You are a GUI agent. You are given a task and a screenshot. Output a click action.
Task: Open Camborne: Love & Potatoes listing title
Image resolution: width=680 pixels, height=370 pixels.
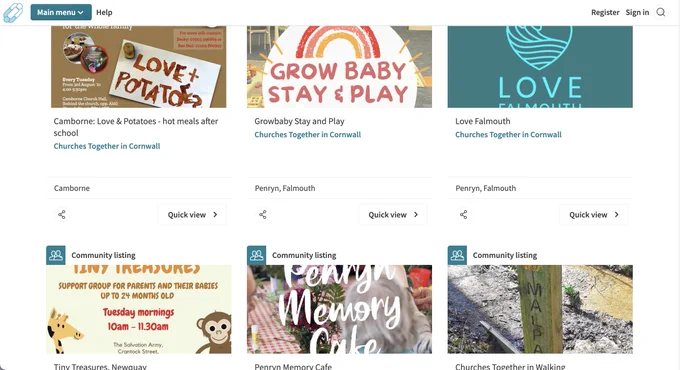(x=136, y=127)
